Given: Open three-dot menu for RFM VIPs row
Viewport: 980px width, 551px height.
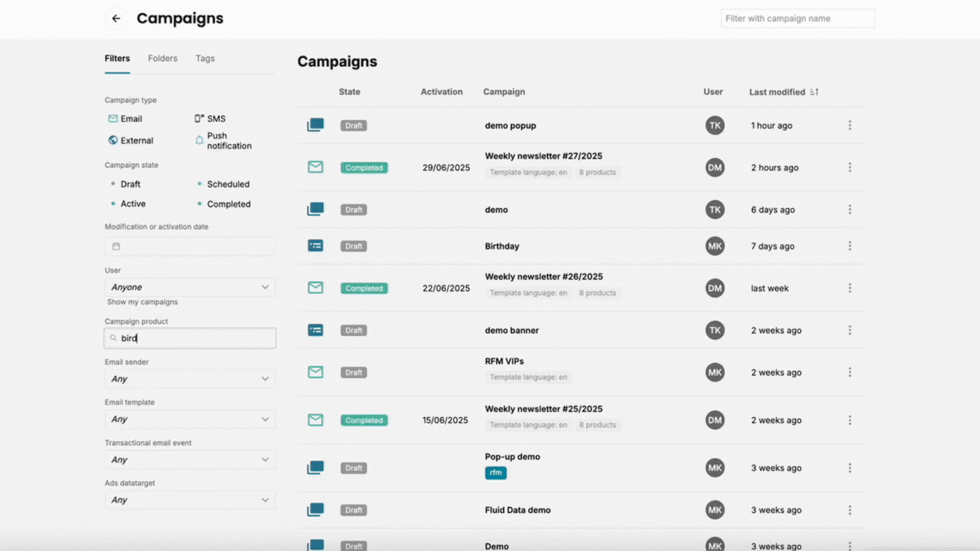Looking at the screenshot, I should pos(850,372).
